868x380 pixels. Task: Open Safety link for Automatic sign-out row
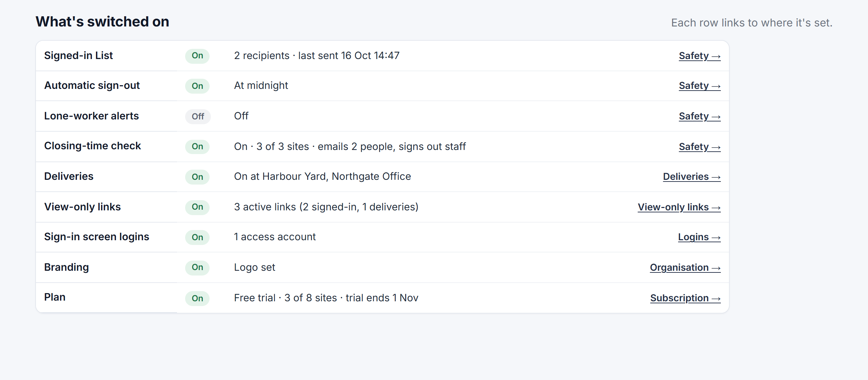pyautogui.click(x=699, y=85)
